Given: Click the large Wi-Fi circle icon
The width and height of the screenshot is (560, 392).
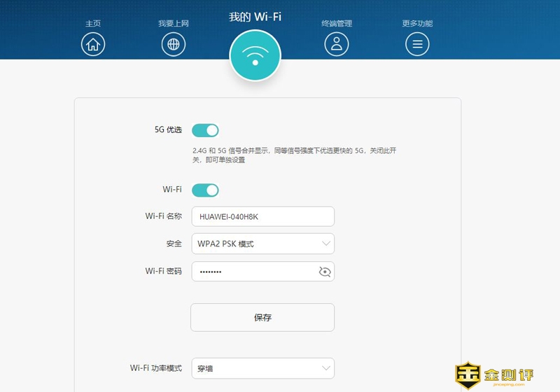Looking at the screenshot, I should 255,56.
